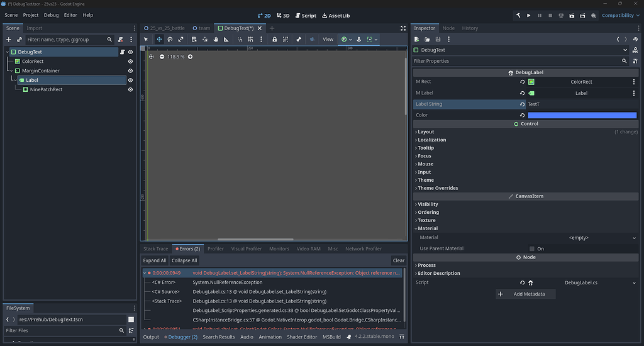Open Inspector object history icon
Screen dimensions: 644x346
coord(635,40)
